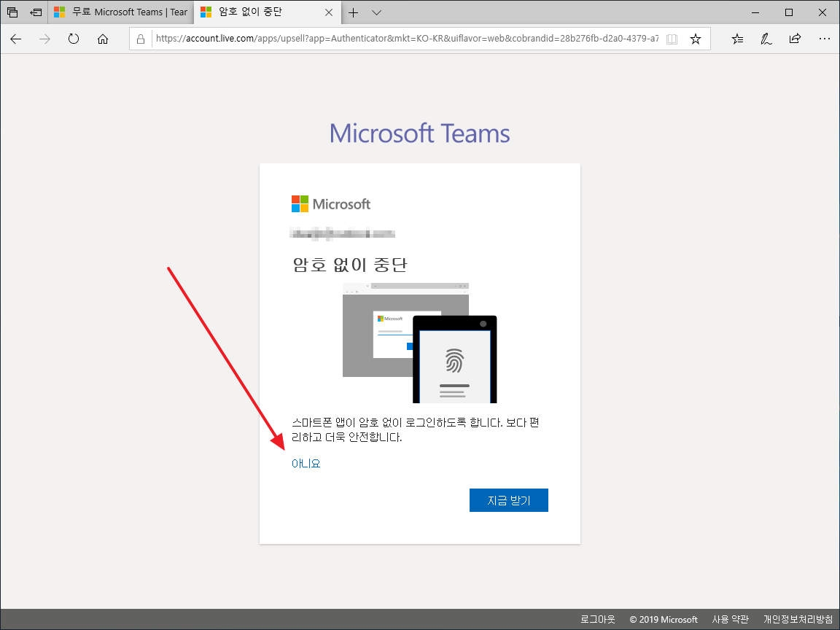Open the favorites hub list
The width and height of the screenshot is (840, 630).
tap(738, 39)
